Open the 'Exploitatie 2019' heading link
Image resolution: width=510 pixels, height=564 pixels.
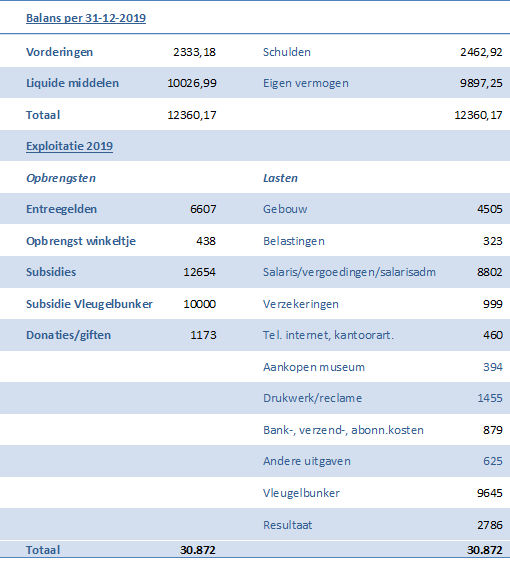click(69, 146)
